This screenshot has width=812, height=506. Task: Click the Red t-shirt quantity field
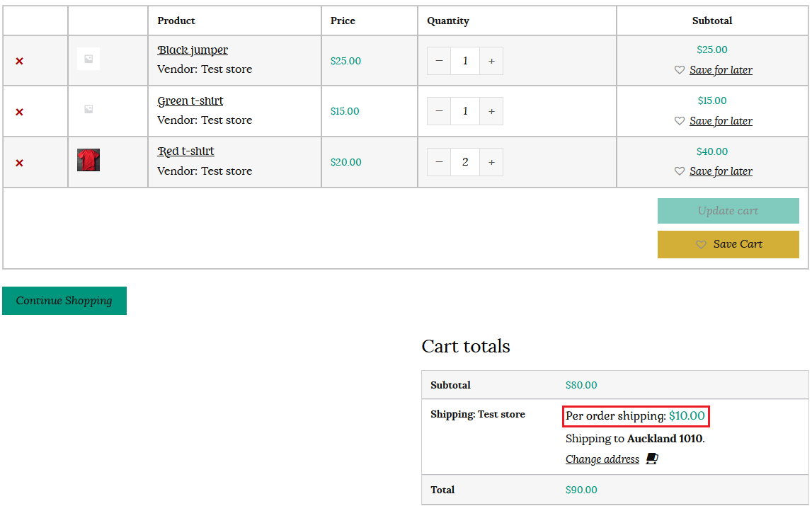pos(465,162)
